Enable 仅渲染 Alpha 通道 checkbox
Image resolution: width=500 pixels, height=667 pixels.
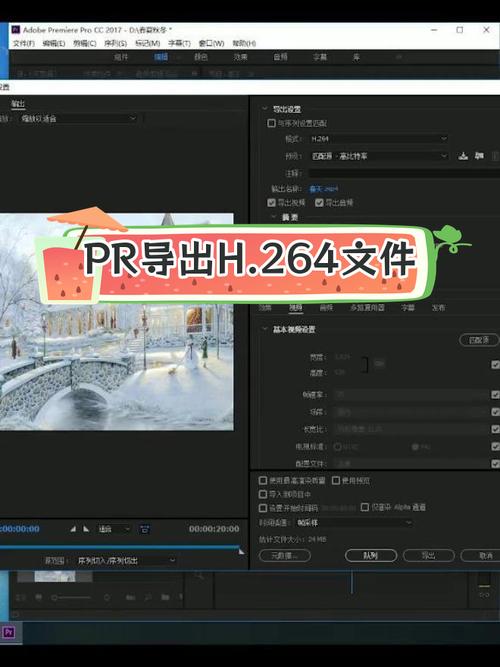point(365,507)
